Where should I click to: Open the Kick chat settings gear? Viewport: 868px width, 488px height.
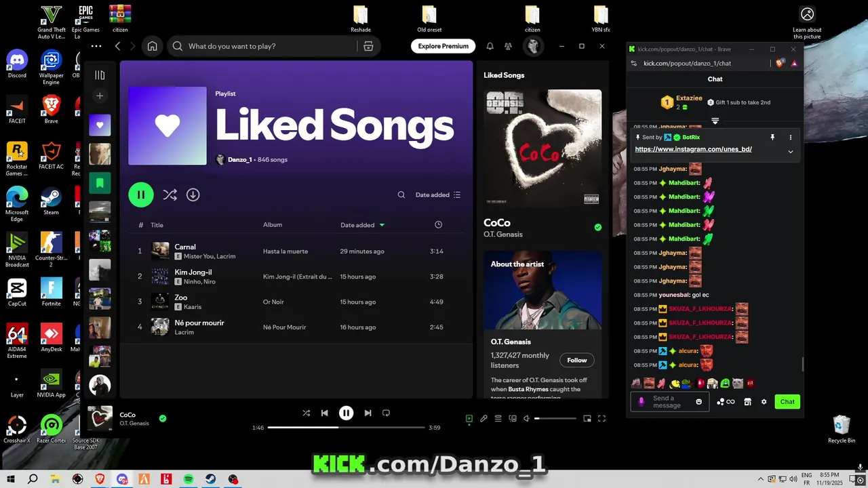764,402
